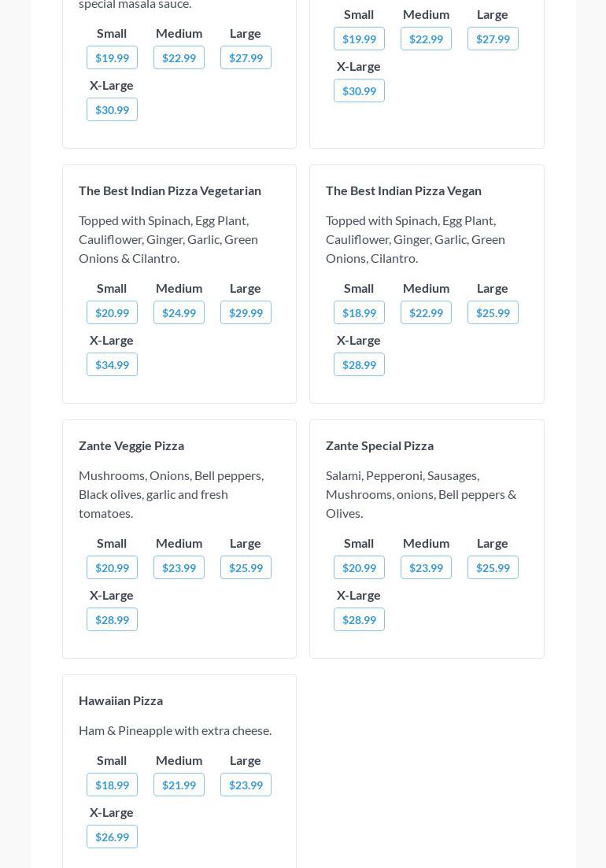Screen dimensions: 606x868
Task: Select Medium $23.99 Zante Special Pizza
Action: click(426, 567)
